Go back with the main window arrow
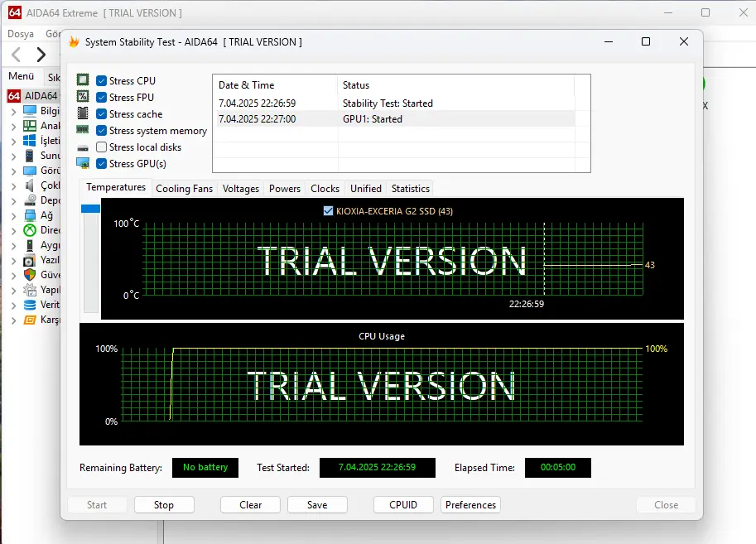The image size is (756, 544). tap(16, 55)
